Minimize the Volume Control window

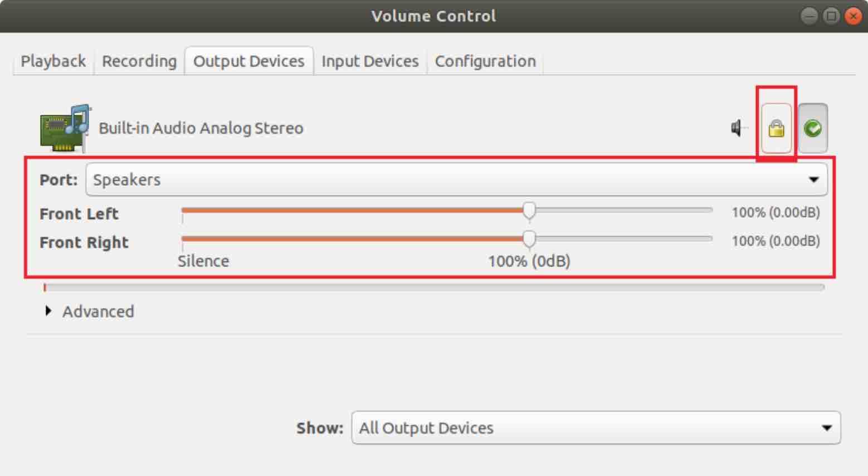point(808,16)
